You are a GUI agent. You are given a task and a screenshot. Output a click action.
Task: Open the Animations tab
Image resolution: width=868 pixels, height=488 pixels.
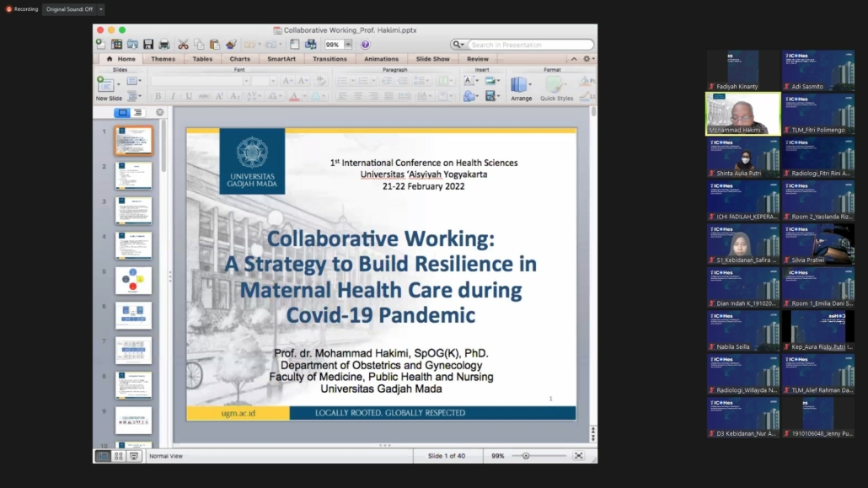382,59
